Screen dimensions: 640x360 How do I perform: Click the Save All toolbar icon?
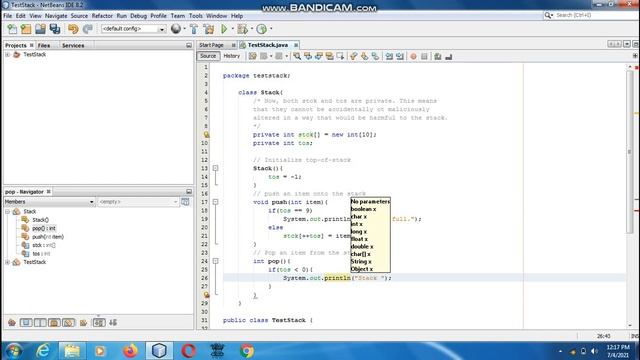(x=55, y=29)
